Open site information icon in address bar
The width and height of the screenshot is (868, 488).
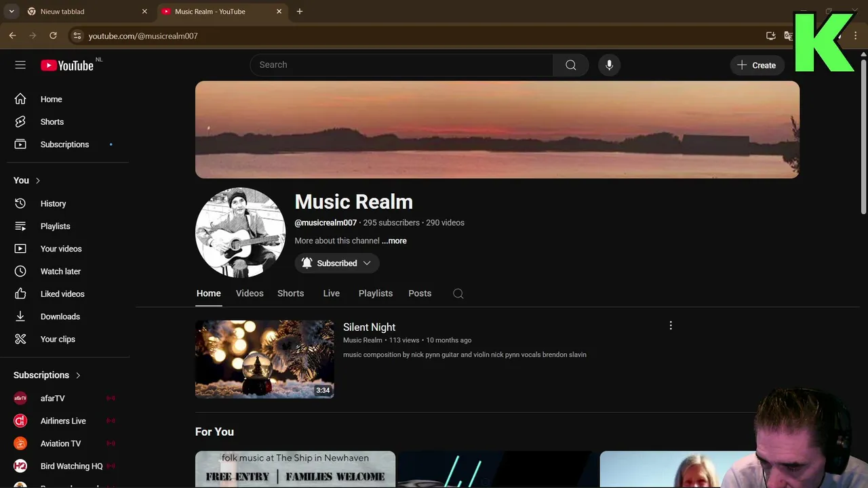[x=77, y=36]
